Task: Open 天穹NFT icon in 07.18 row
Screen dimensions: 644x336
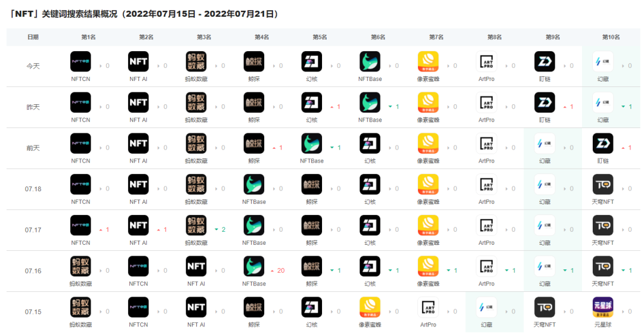Action: tap(603, 185)
